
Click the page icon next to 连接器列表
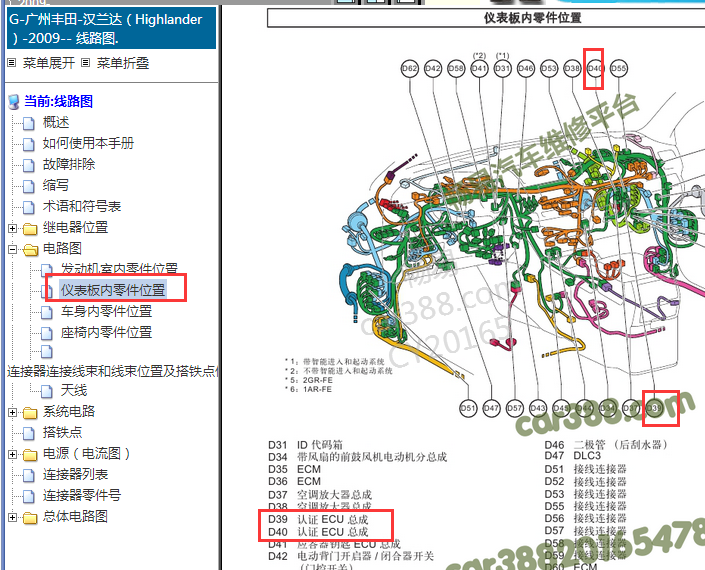pyautogui.click(x=29, y=475)
